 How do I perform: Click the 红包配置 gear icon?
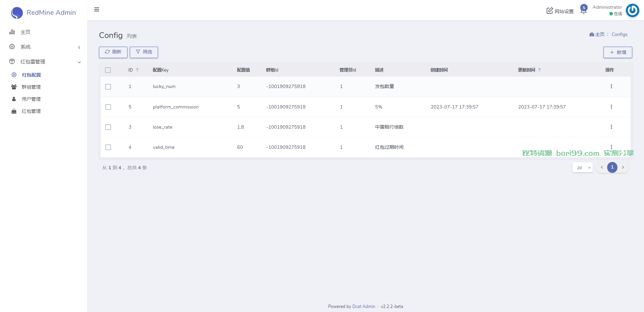point(14,75)
